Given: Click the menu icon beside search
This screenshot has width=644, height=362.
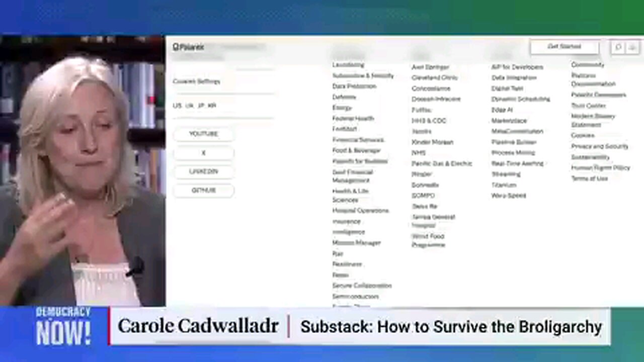Looking at the screenshot, I should (x=632, y=47).
